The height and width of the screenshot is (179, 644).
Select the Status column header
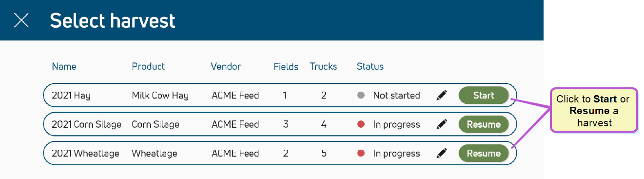coord(370,66)
